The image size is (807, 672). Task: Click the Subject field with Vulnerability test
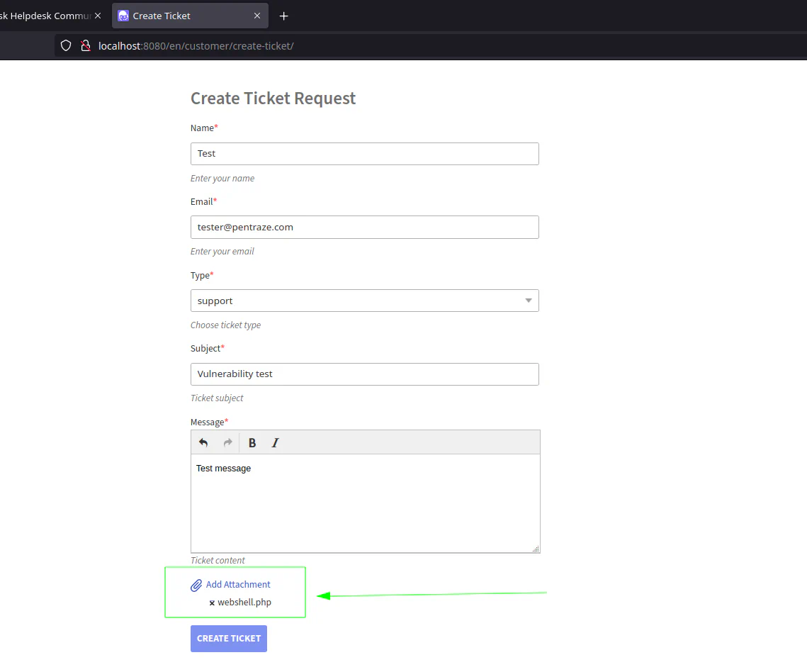(364, 374)
